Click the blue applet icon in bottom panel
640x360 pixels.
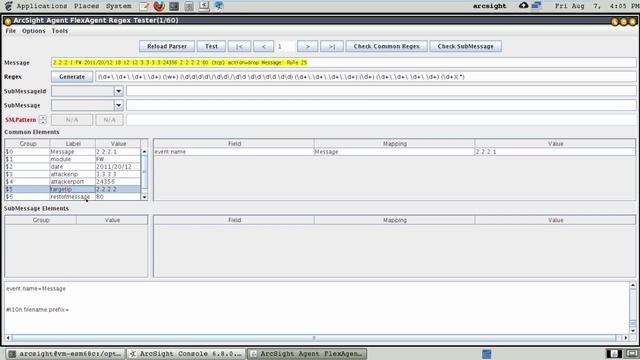[x=487, y=353]
